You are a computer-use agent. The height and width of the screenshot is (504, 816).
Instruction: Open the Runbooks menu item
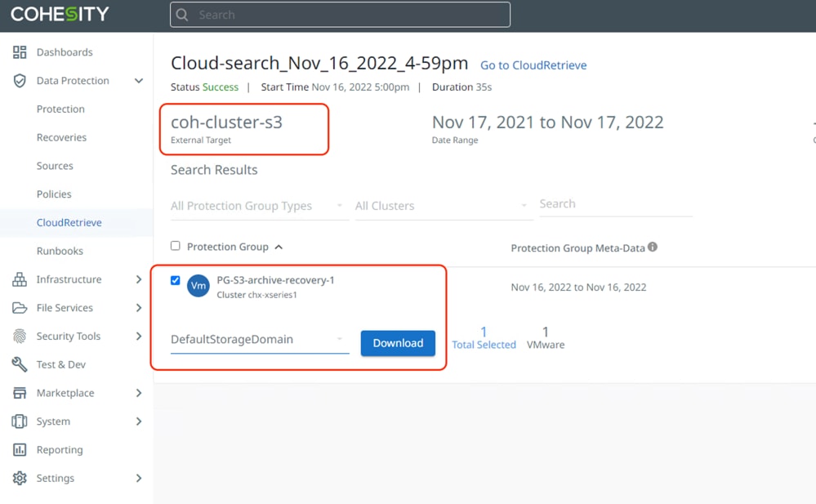60,251
